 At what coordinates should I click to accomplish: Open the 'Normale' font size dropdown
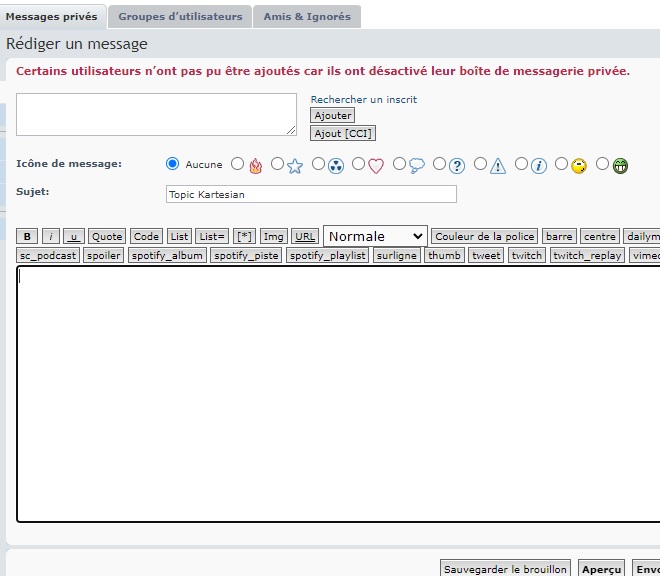(375, 236)
